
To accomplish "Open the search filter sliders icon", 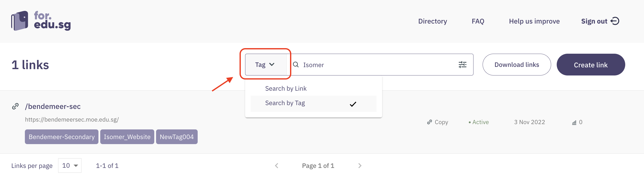I will point(462,65).
